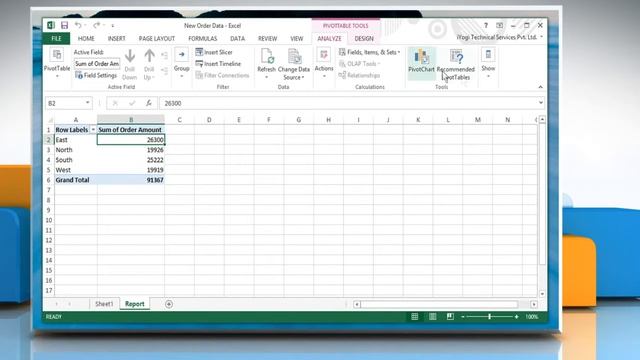
Task: Open the Actions menu
Action: (x=324, y=63)
